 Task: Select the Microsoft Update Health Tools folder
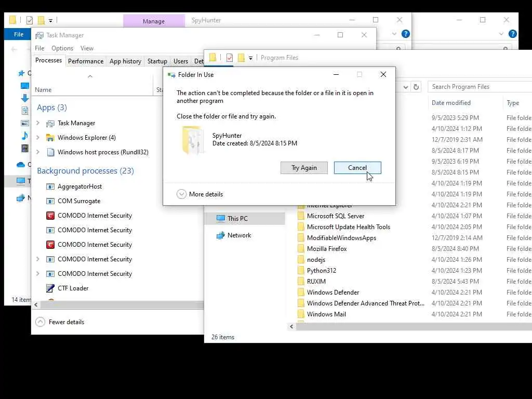349,227
